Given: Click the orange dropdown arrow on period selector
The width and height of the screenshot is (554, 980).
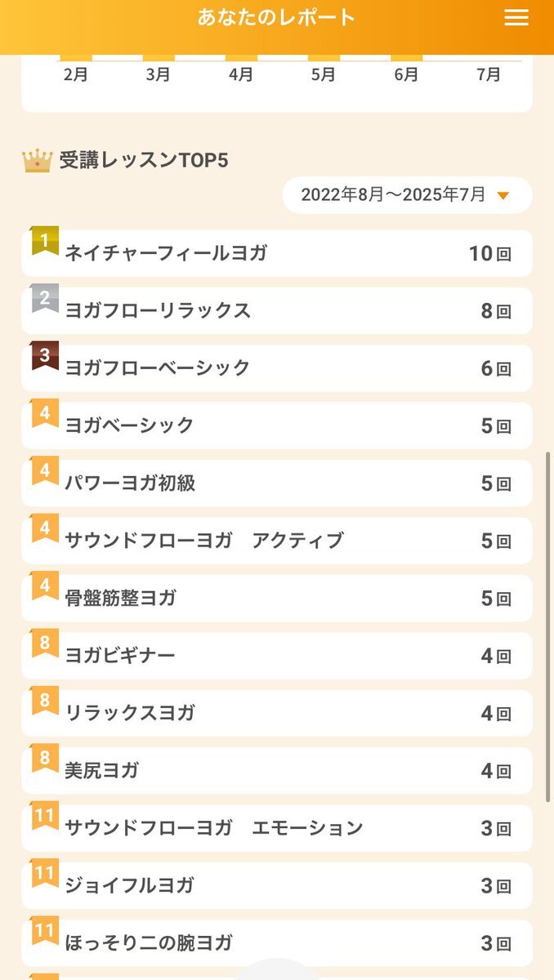Looking at the screenshot, I should pyautogui.click(x=503, y=196).
